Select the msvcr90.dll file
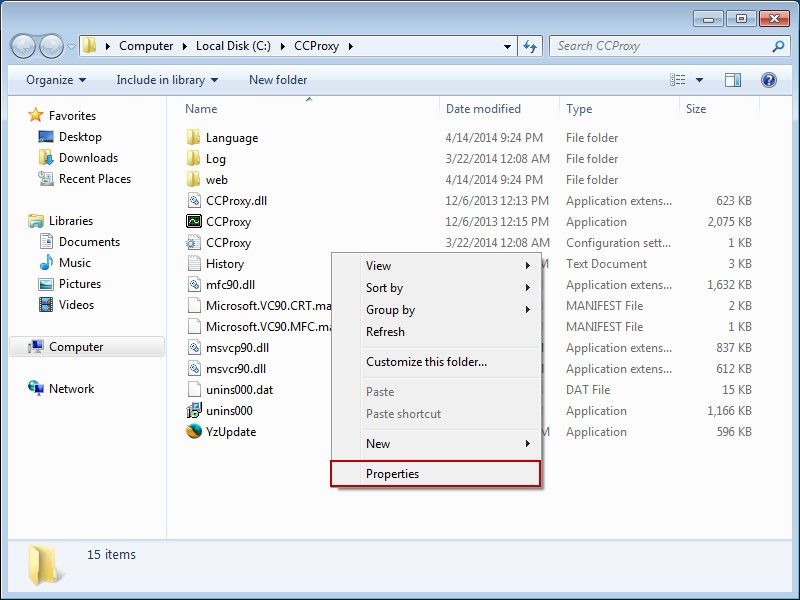 (236, 368)
